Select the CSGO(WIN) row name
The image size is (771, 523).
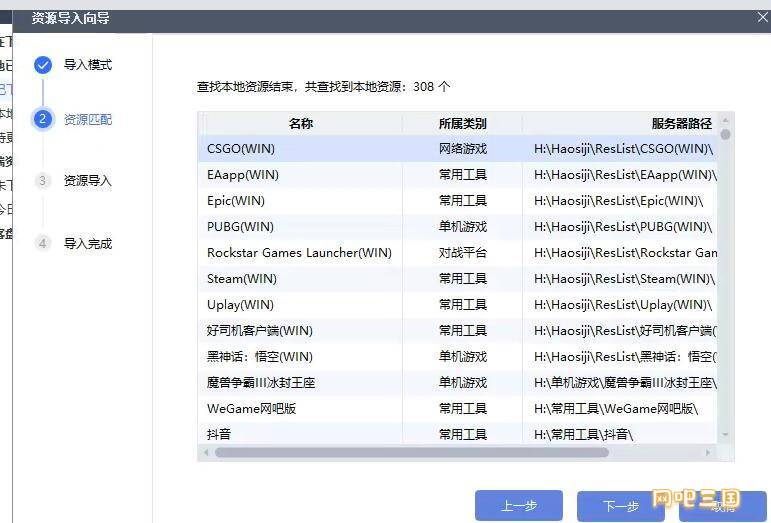[x=241, y=148]
